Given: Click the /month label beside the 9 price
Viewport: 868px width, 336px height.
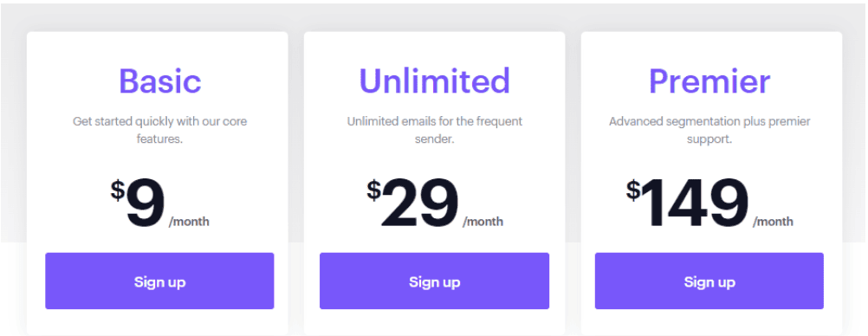Looking at the screenshot, I should point(190,222).
